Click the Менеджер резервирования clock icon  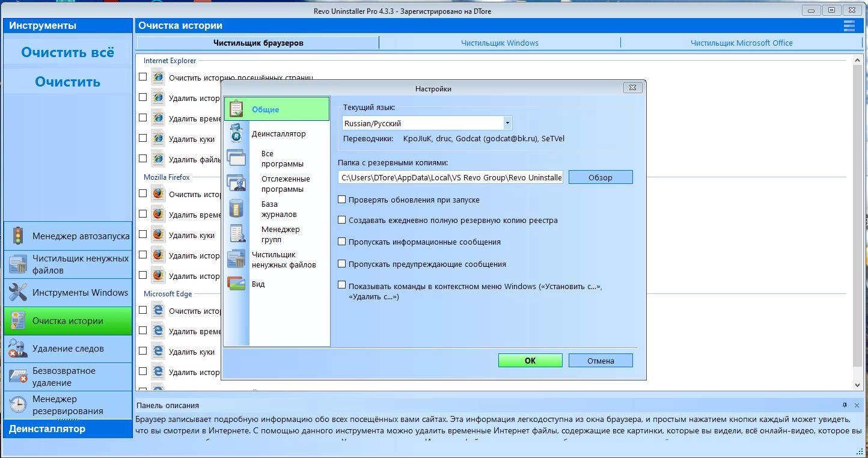click(18, 405)
